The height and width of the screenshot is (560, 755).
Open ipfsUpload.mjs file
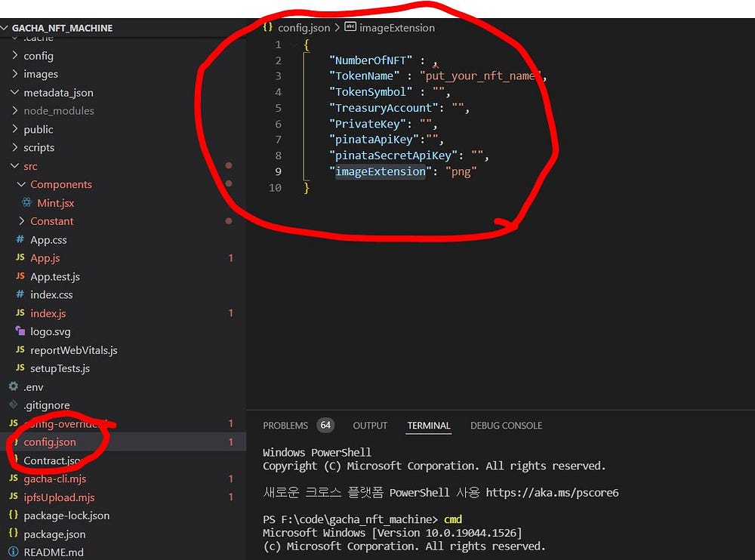(59, 497)
